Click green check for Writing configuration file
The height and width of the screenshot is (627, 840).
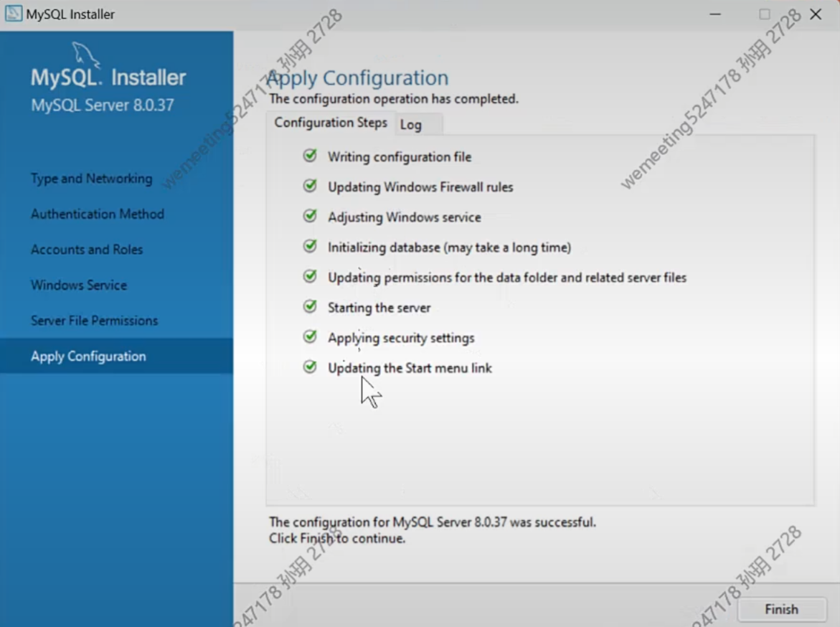point(310,156)
